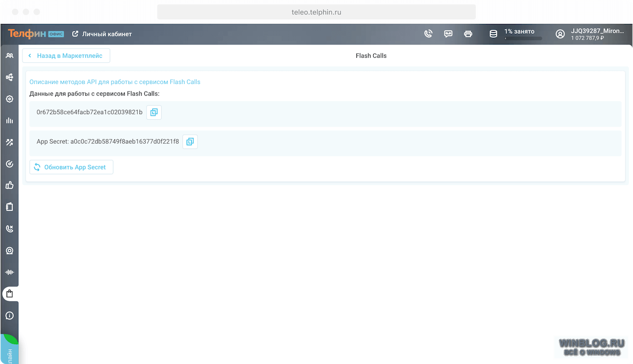The width and height of the screenshot is (633, 364).
Task: Click the Телфин Офис logo
Action: coord(36,34)
